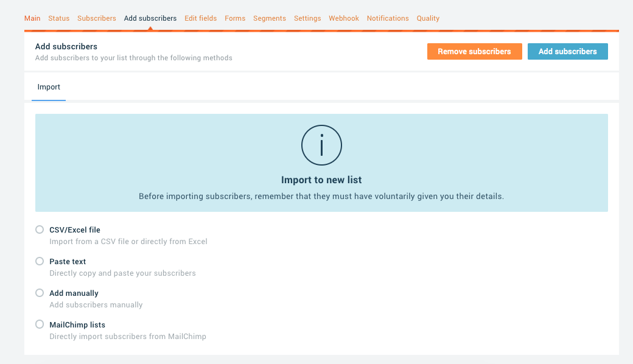Go to the Subscribers tab
Image resolution: width=633 pixels, height=364 pixels.
(97, 18)
